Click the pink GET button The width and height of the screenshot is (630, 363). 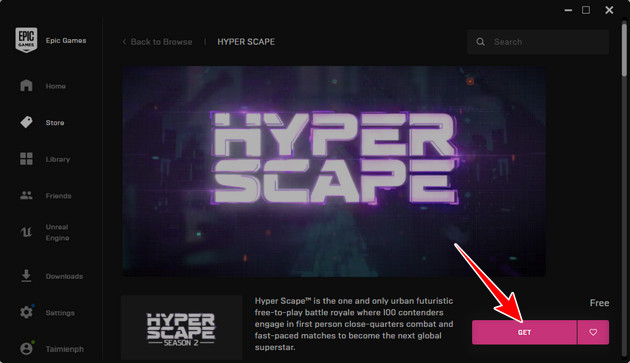pyautogui.click(x=524, y=332)
